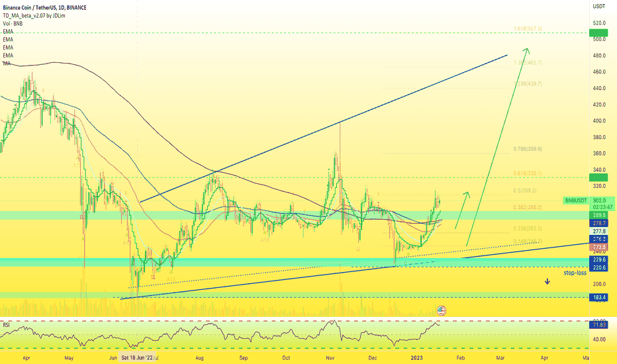Viewport: 617px width, 364px height.
Task: Click the US flag economic event icon
Action: click(442, 310)
